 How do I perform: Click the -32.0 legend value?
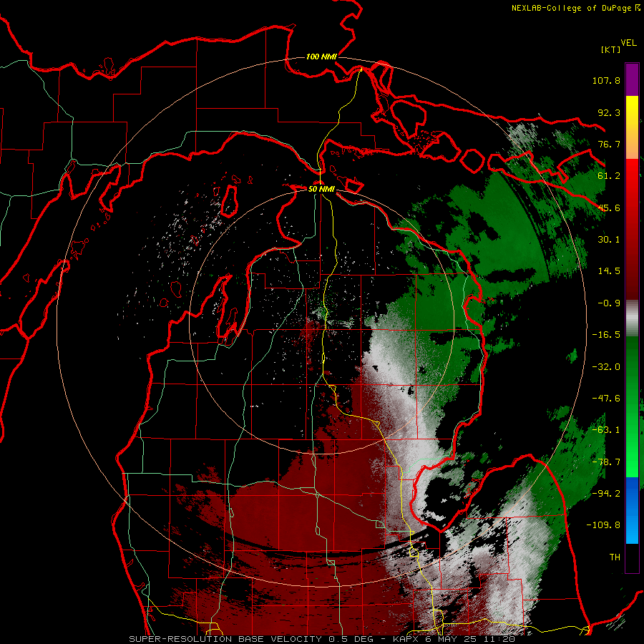606,367
